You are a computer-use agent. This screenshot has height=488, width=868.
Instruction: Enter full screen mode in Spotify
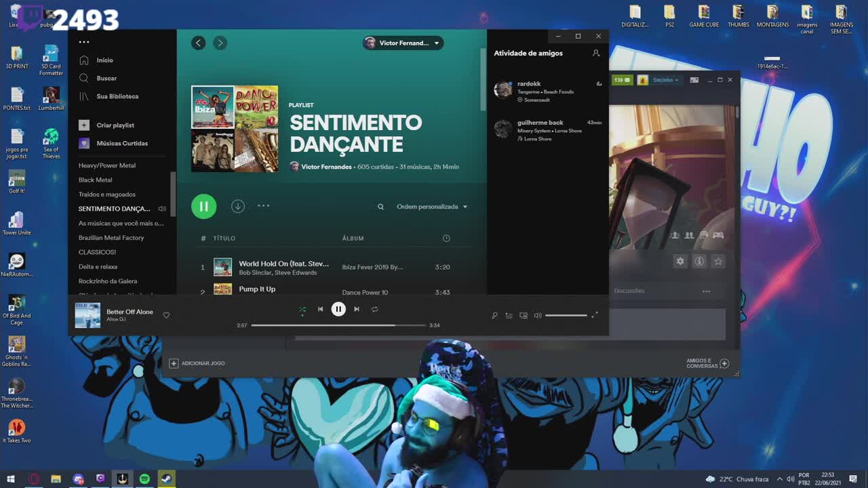(595, 314)
